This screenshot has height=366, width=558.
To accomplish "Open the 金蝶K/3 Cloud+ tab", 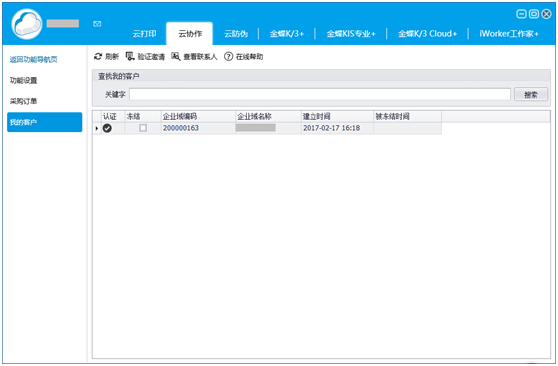I will tap(427, 34).
